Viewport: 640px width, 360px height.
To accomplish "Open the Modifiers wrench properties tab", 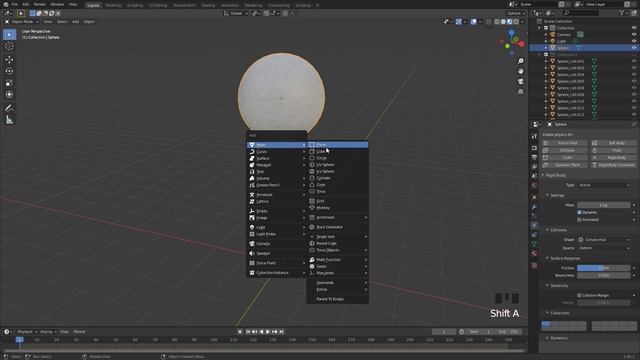I will pos(534,207).
